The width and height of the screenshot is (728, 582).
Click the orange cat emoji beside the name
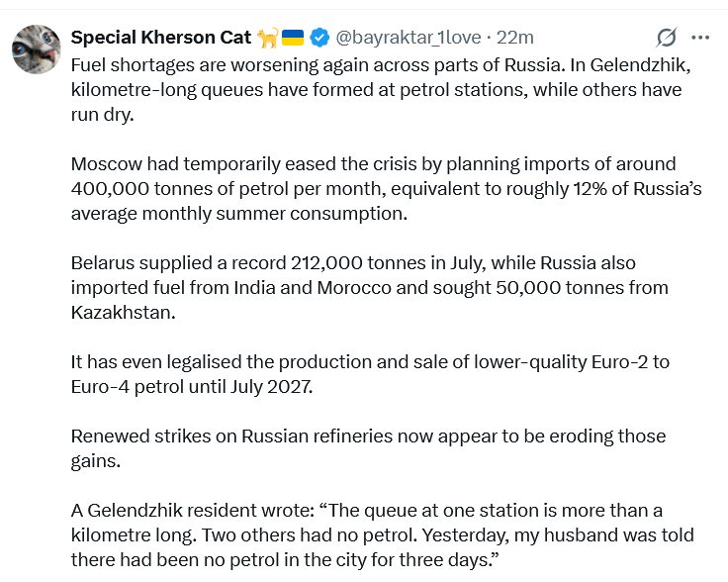pos(267,38)
